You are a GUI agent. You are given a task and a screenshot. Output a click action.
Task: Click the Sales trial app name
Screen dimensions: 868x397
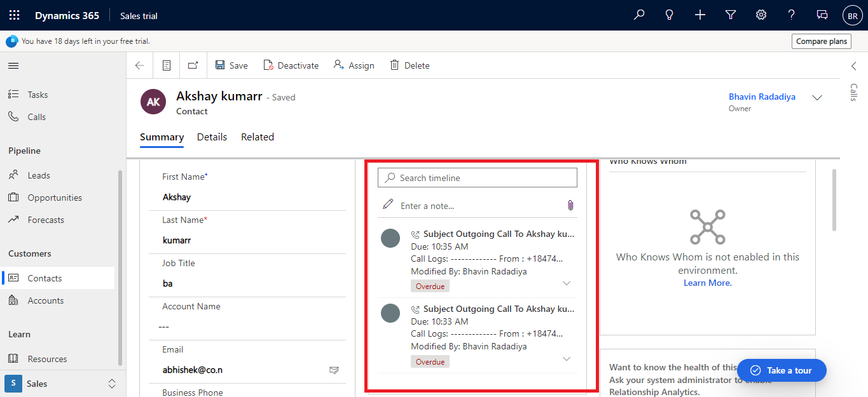tap(139, 15)
